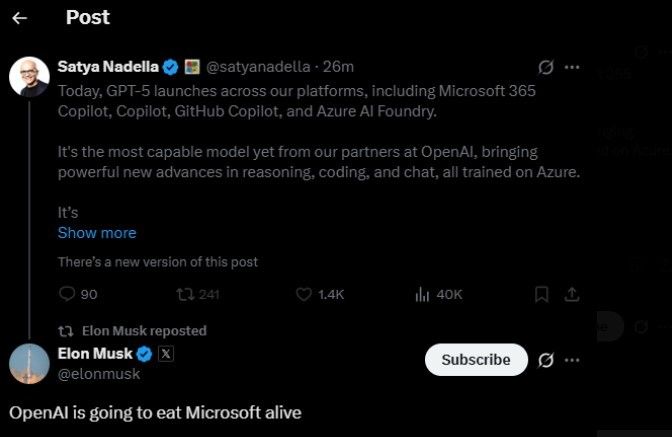
Task: Click the Grok icon beside the Subscribe button
Action: coord(546,359)
